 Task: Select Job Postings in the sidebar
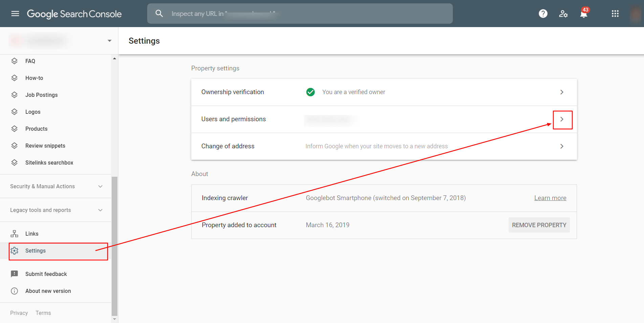click(41, 95)
